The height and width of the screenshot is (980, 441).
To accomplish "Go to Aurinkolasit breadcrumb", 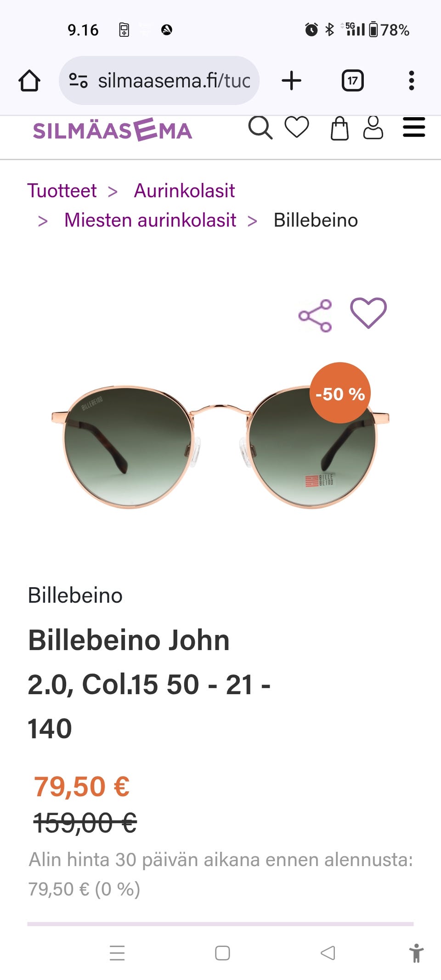I will (184, 191).
